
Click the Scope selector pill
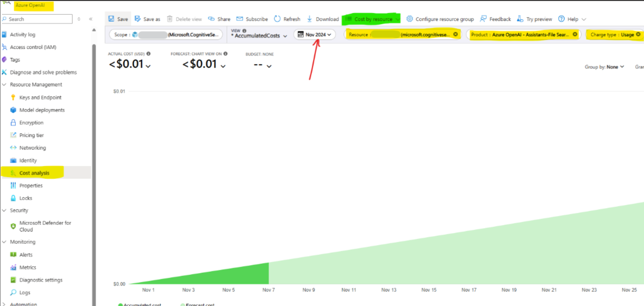166,35
